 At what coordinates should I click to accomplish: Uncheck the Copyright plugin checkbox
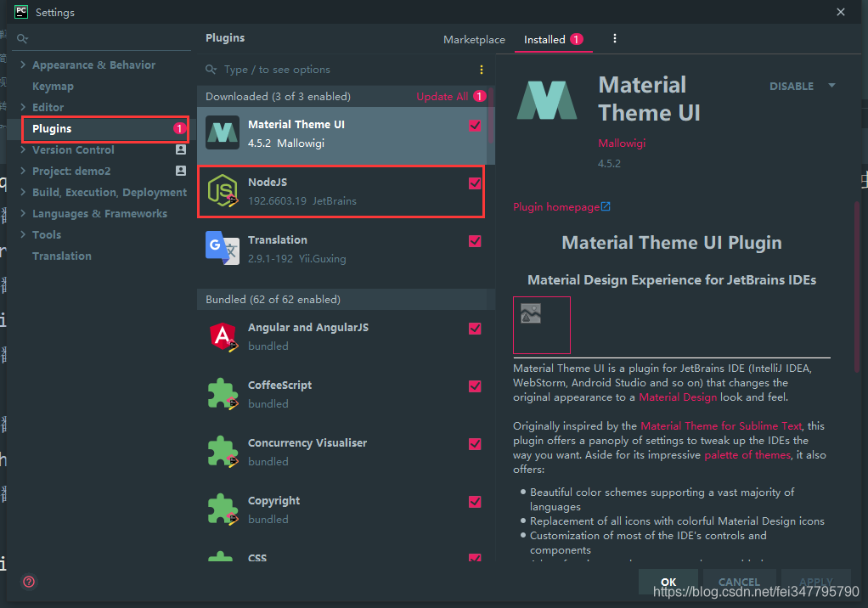pos(475,502)
